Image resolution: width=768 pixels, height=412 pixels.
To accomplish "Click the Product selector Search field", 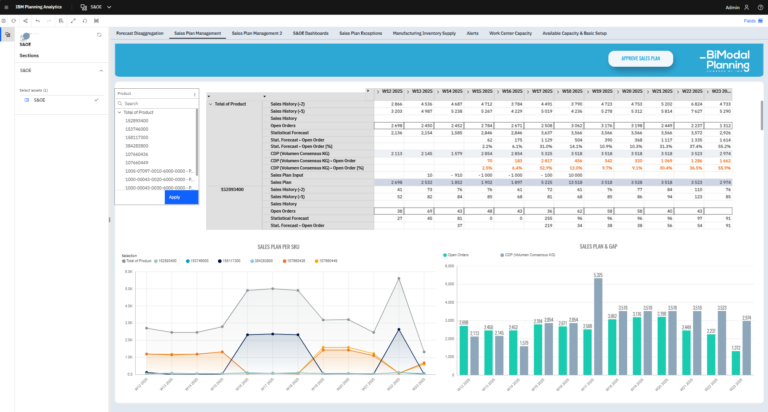I will tap(157, 103).
